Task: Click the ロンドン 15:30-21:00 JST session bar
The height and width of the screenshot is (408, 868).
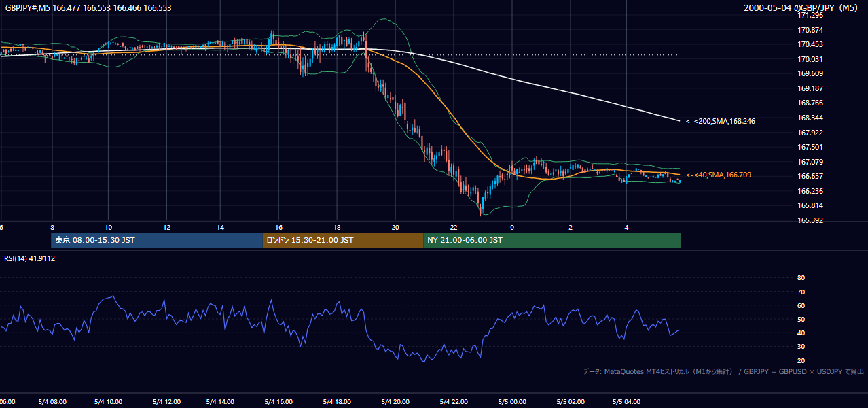Action: (343, 240)
